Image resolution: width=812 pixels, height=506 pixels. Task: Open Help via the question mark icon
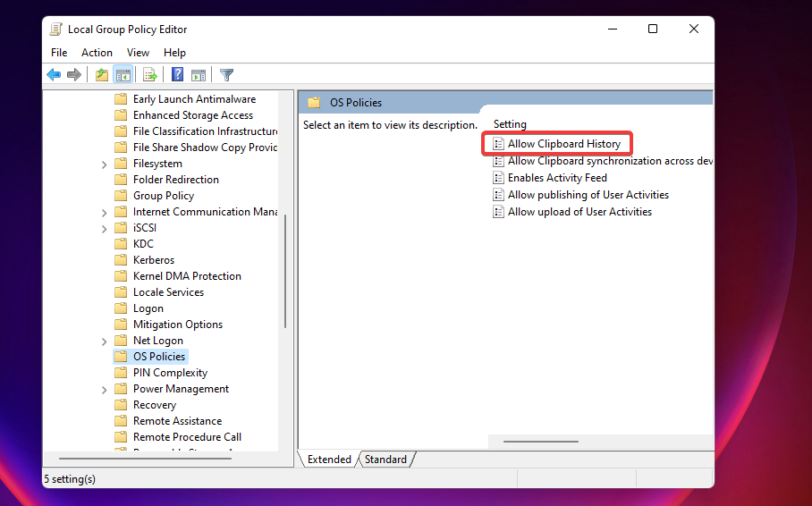pyautogui.click(x=177, y=75)
